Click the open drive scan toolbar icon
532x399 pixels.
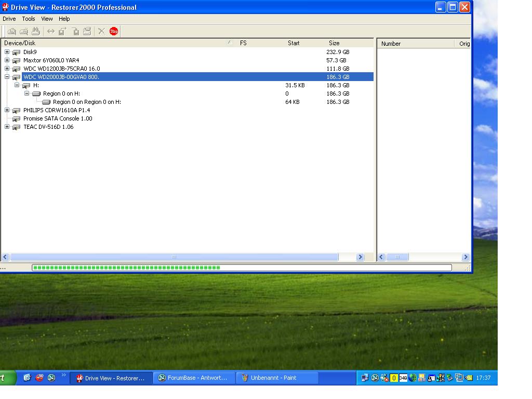click(x=12, y=32)
